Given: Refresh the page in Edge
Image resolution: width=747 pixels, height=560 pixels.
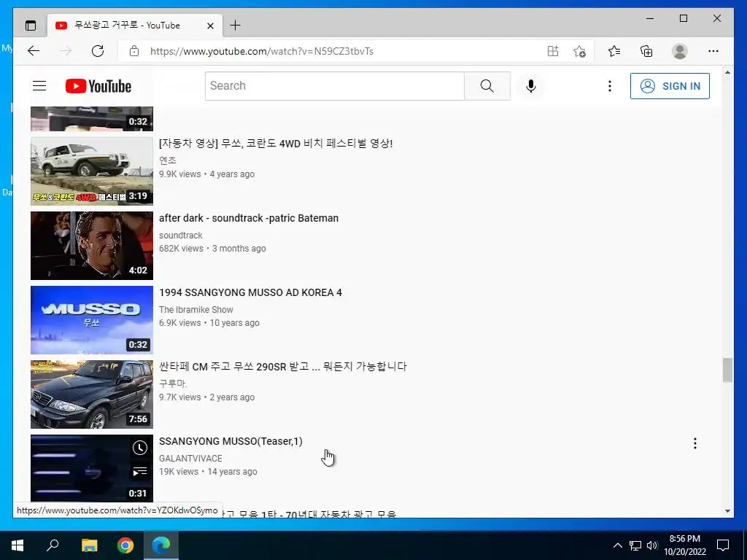Looking at the screenshot, I should click(98, 51).
